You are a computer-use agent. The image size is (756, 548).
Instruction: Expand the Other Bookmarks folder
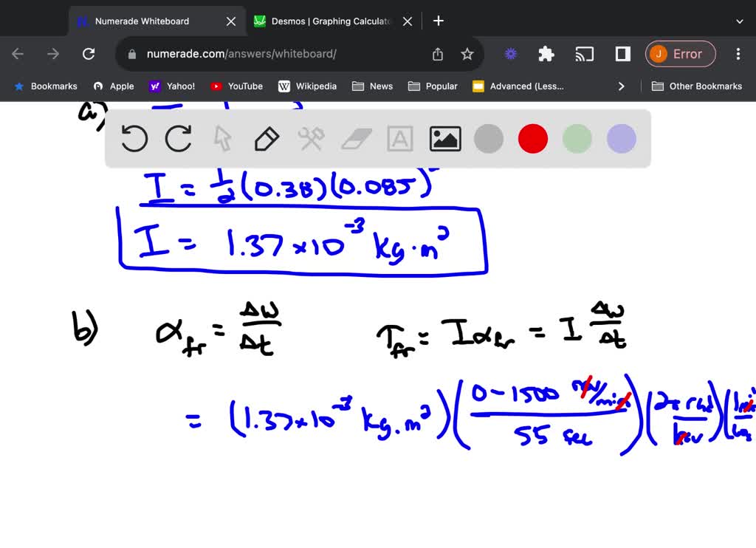point(697,86)
